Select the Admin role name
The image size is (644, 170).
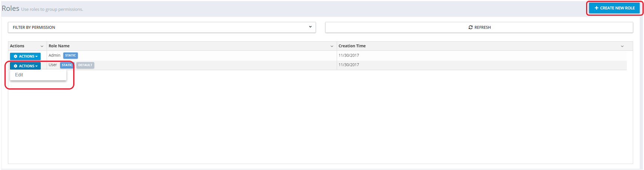tap(54, 55)
